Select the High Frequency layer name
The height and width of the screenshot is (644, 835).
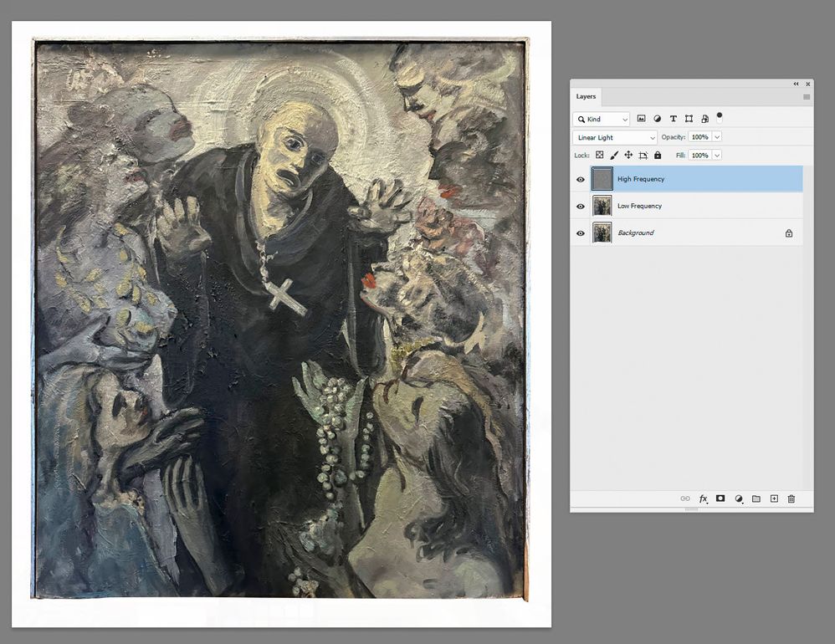(641, 179)
